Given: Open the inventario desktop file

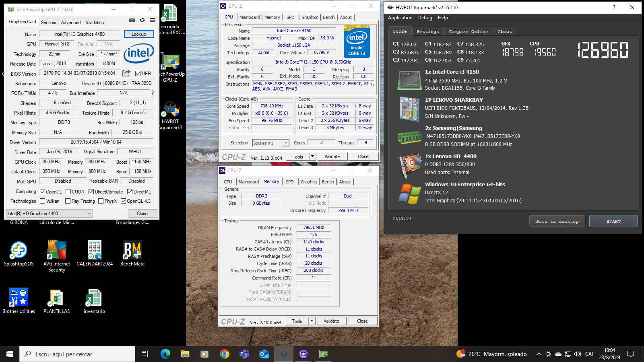Looking at the screenshot, I should [x=95, y=301].
